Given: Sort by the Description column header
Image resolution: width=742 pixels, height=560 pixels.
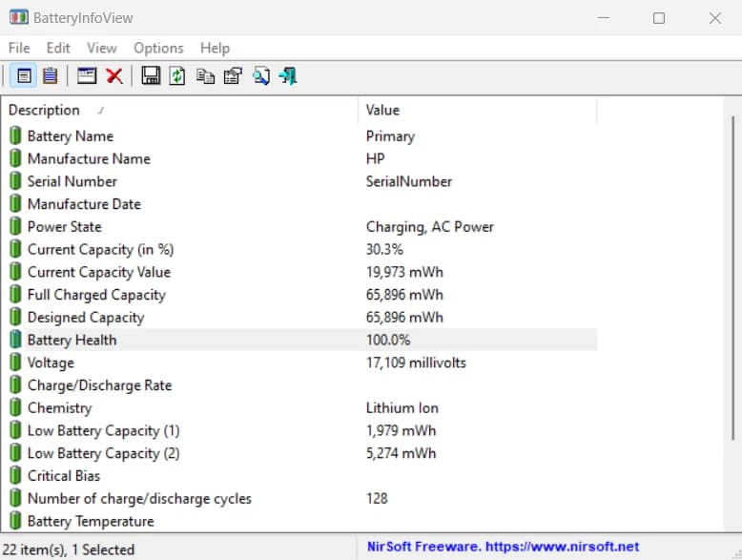Looking at the screenshot, I should (179, 110).
